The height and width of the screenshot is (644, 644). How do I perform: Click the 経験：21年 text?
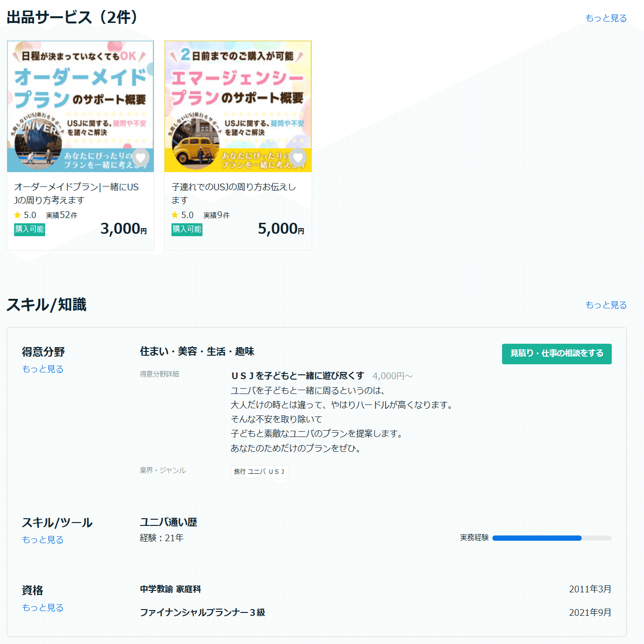click(162, 538)
